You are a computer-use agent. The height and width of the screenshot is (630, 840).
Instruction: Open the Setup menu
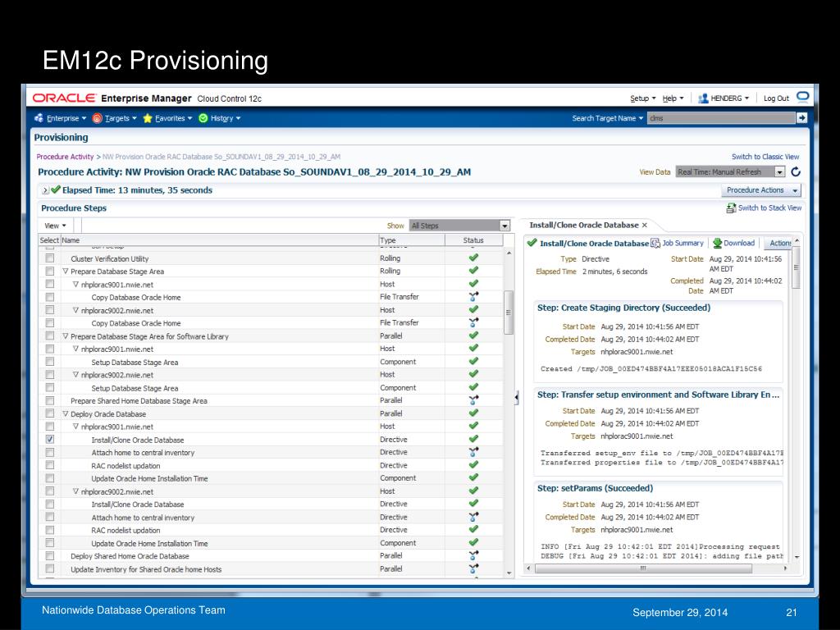click(643, 98)
